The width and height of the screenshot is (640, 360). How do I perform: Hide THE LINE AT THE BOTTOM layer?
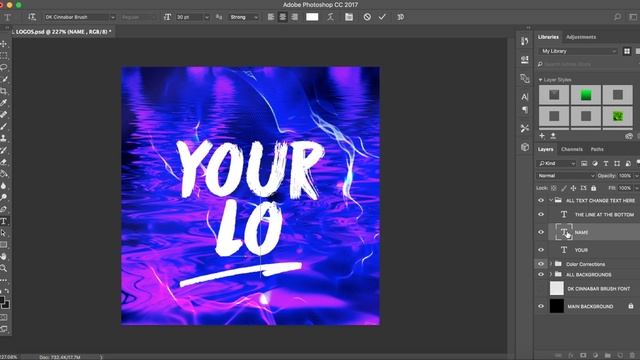[541, 214]
